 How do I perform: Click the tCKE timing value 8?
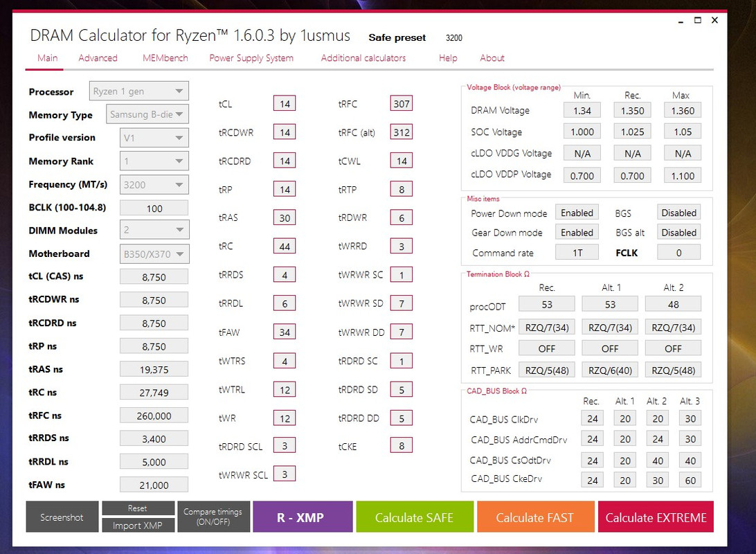coord(401,446)
